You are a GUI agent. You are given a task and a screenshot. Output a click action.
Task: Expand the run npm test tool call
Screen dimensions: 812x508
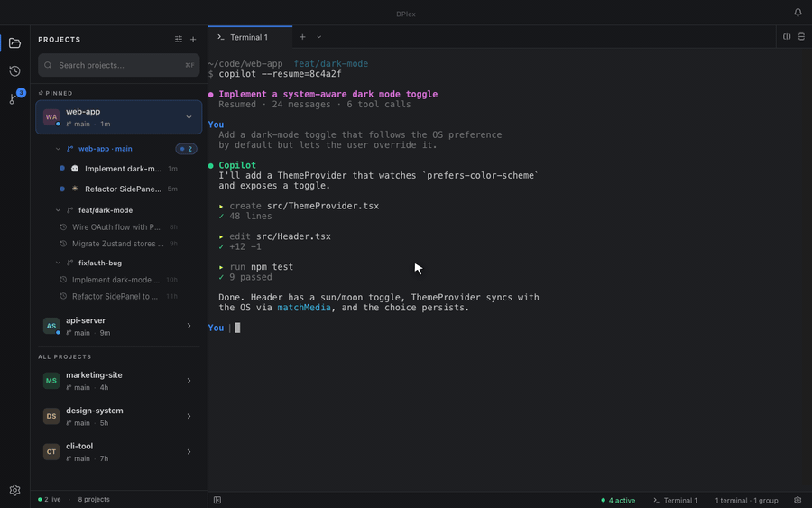pos(256,267)
